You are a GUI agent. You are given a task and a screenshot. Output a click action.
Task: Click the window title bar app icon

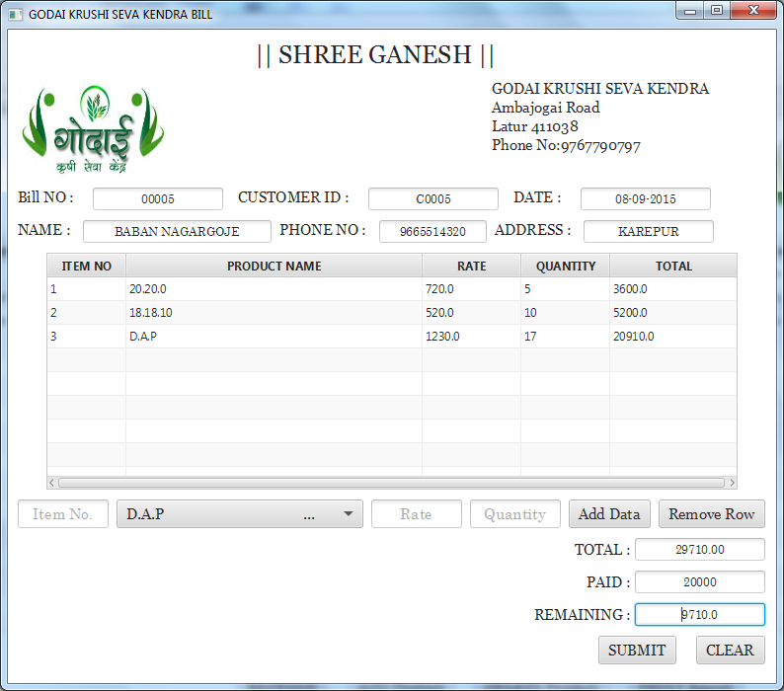pyautogui.click(x=16, y=14)
